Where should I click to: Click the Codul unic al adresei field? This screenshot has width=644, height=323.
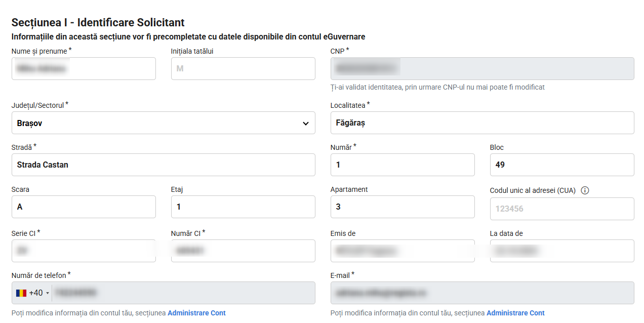562,209
